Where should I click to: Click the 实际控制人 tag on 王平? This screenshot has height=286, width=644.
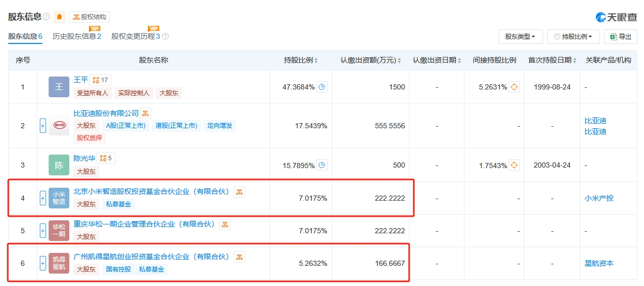[134, 93]
